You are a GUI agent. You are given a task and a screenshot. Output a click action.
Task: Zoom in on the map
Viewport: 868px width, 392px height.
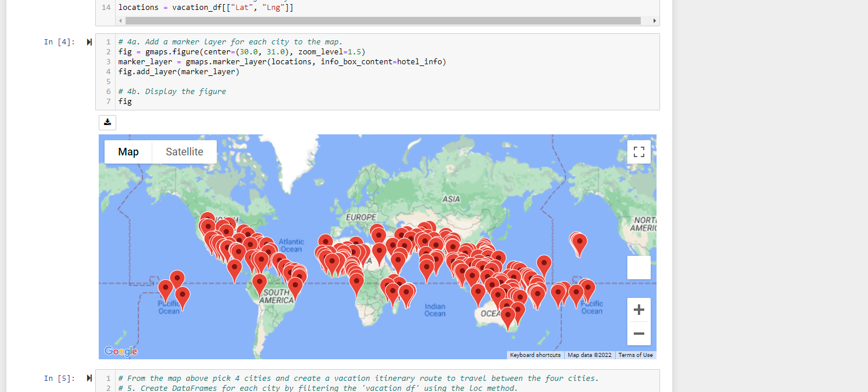tap(638, 310)
